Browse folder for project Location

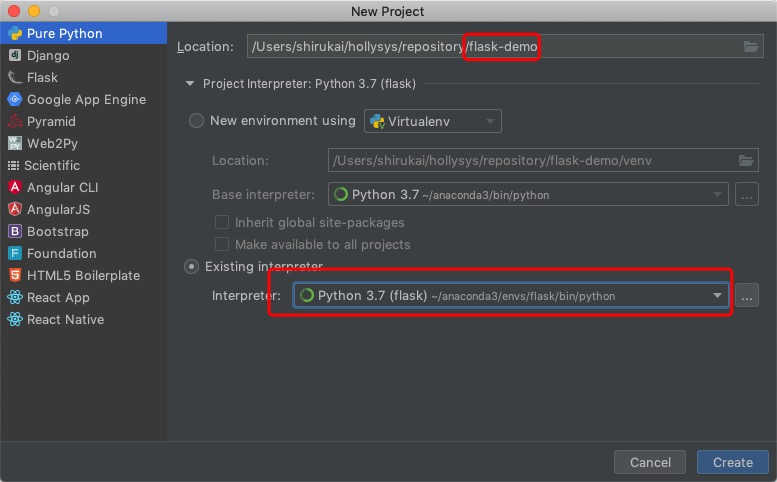coord(751,47)
